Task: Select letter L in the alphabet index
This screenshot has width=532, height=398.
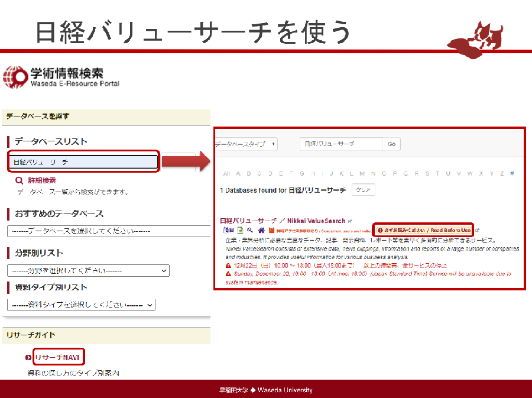Action: pos(352,174)
